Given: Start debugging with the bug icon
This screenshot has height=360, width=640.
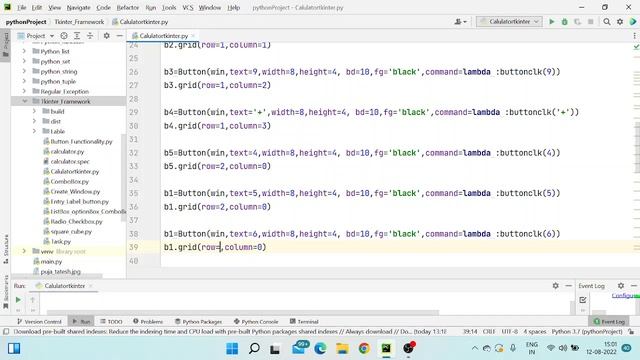Looking at the screenshot, I should [564, 22].
